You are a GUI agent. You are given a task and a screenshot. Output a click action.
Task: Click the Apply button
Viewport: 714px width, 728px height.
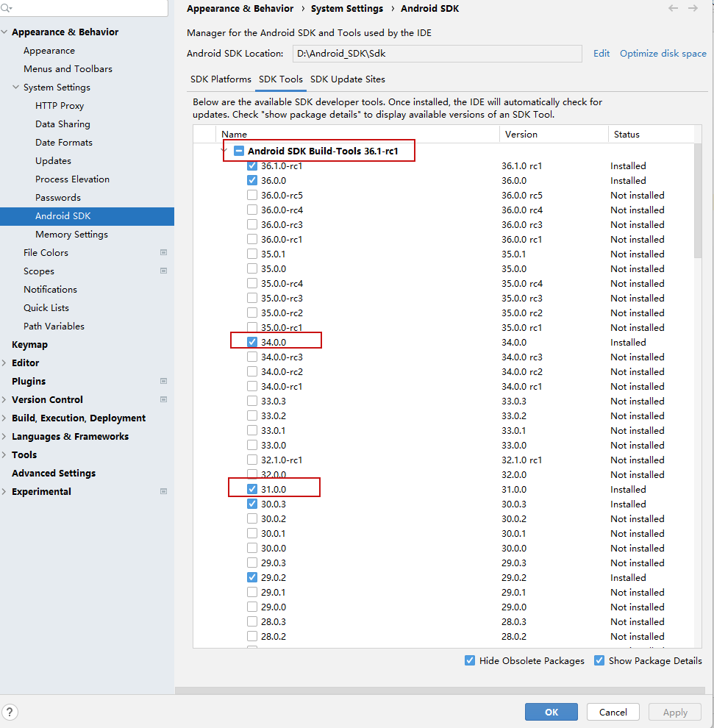[x=675, y=712]
